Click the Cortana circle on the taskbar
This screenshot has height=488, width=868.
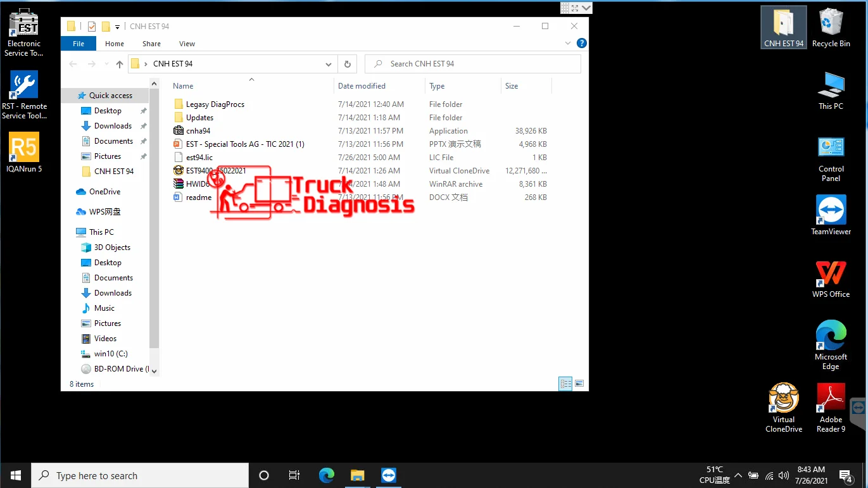click(x=264, y=475)
